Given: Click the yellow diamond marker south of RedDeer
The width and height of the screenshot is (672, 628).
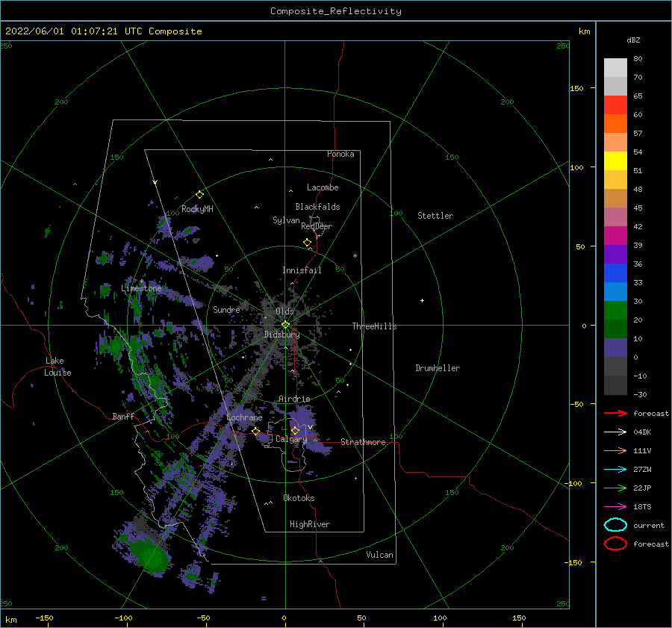Looking at the screenshot, I should (x=308, y=243).
